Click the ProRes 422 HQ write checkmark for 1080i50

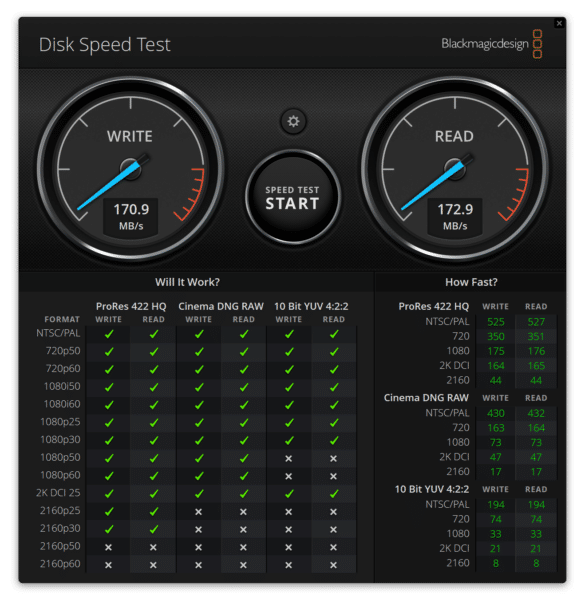pyautogui.click(x=109, y=387)
